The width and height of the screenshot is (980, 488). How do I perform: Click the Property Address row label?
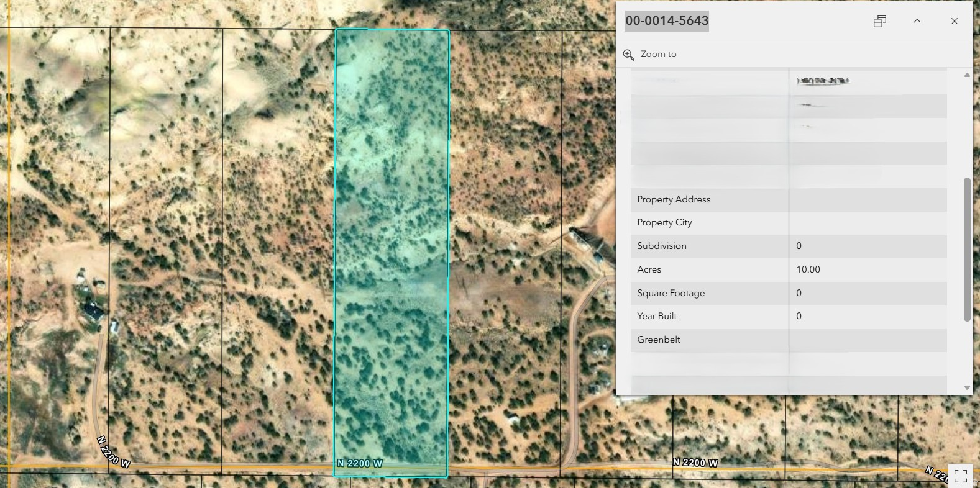point(674,199)
